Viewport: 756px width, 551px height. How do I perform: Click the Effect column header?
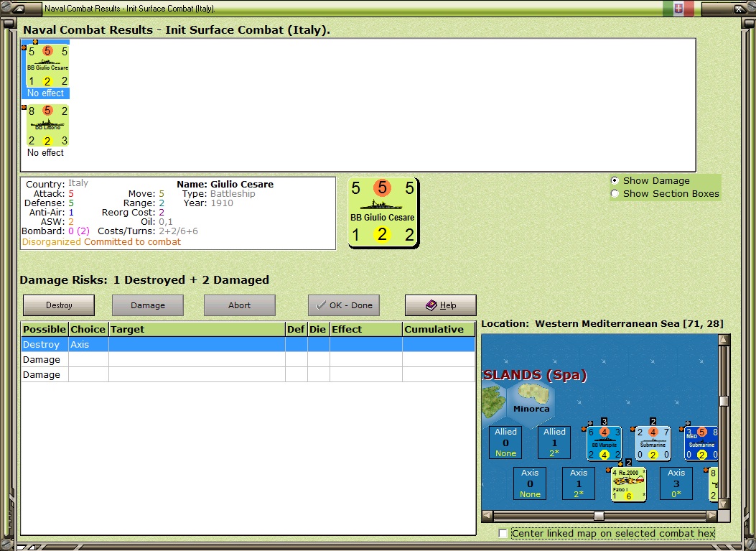coord(366,329)
